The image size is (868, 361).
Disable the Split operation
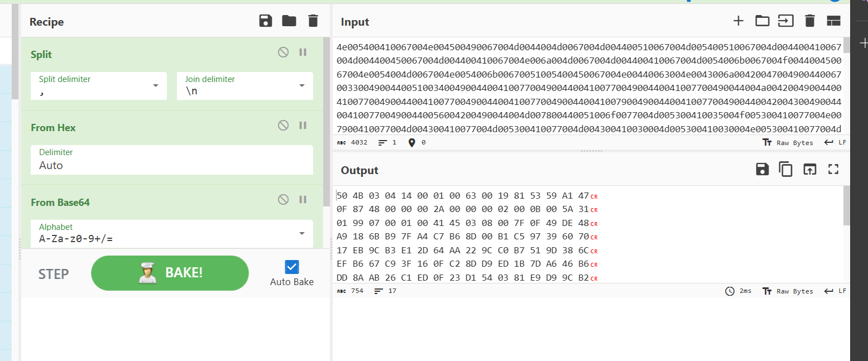(x=284, y=52)
